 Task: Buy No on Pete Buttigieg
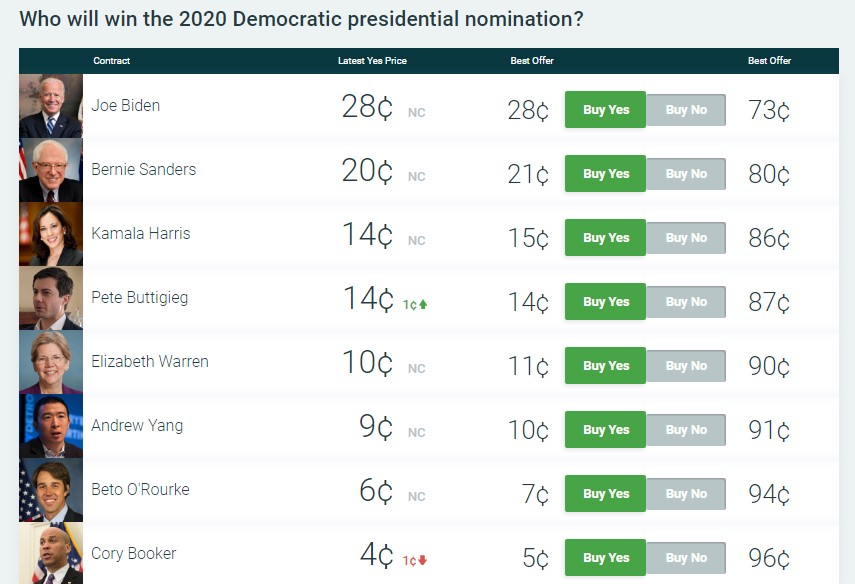click(x=686, y=301)
